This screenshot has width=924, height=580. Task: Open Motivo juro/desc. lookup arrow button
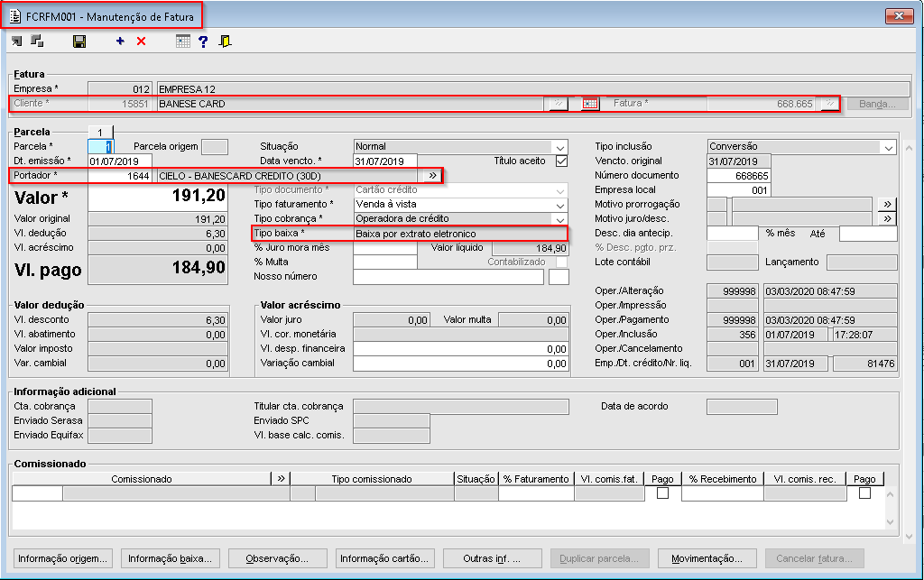[x=887, y=218]
